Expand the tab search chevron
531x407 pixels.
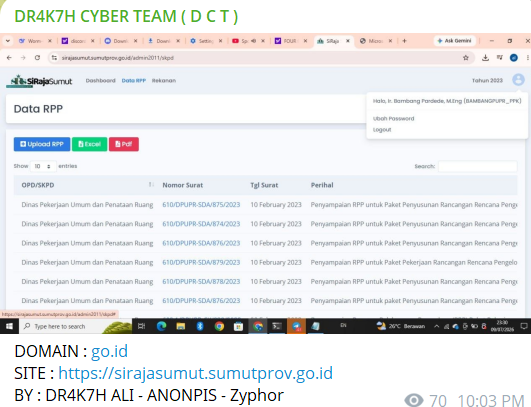(x=8, y=41)
